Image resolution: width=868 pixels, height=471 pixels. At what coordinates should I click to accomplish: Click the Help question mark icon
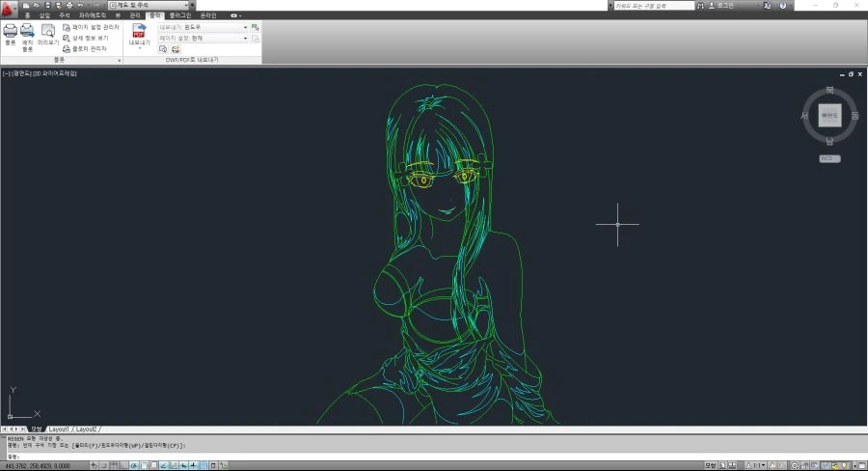[x=783, y=6]
